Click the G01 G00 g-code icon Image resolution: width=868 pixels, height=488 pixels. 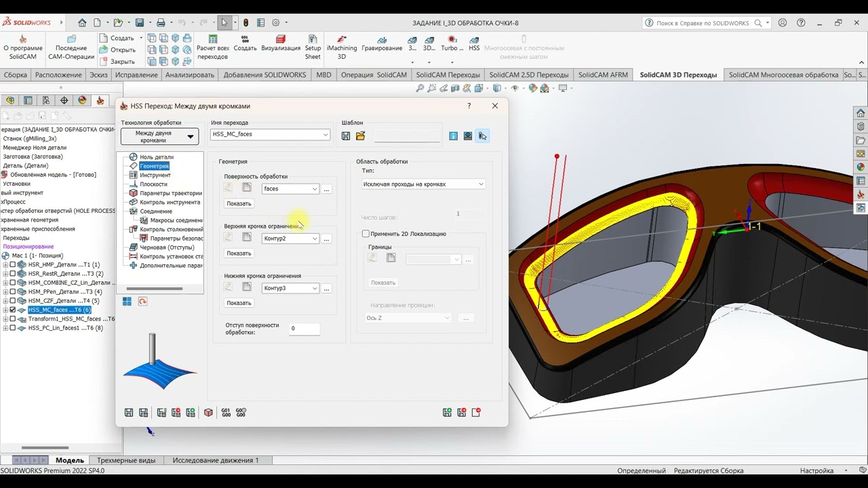click(226, 412)
